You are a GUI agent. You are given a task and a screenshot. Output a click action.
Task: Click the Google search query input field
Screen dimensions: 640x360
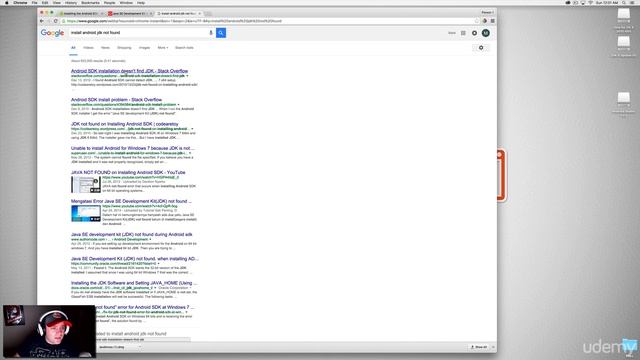[x=139, y=33]
